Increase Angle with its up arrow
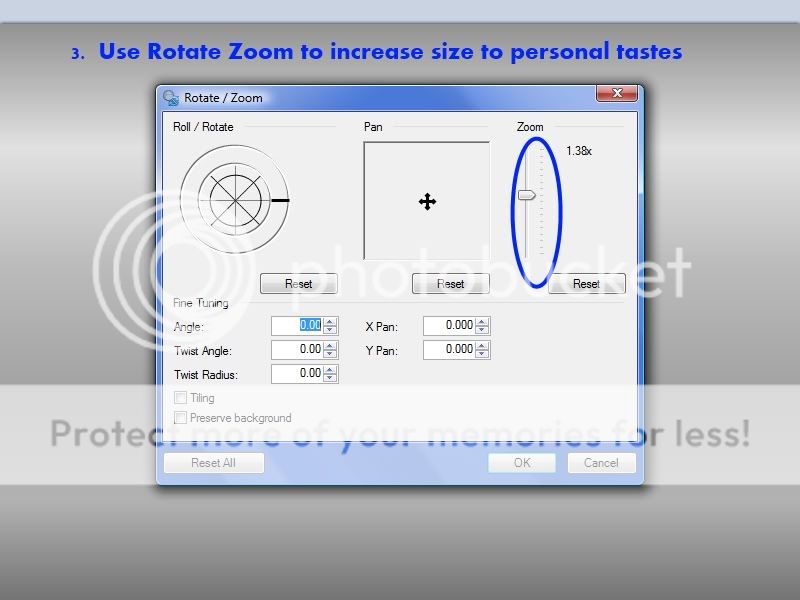 [330, 321]
